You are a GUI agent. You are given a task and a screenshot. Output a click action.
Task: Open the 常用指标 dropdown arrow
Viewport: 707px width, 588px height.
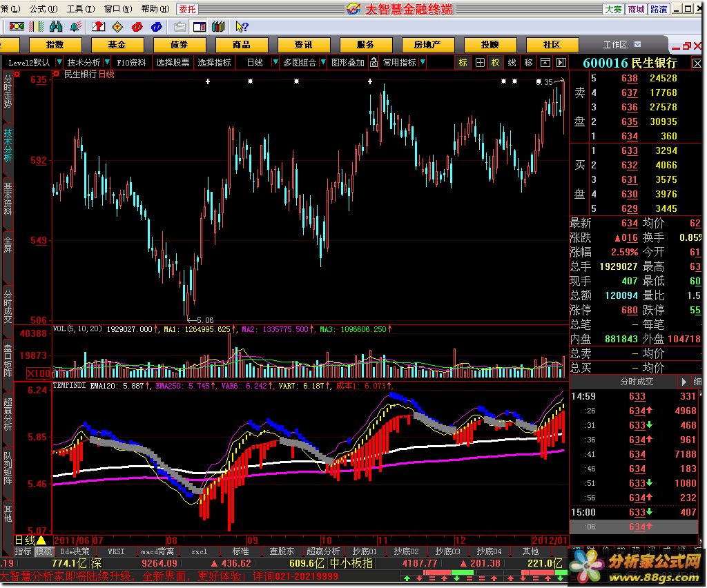423,62
